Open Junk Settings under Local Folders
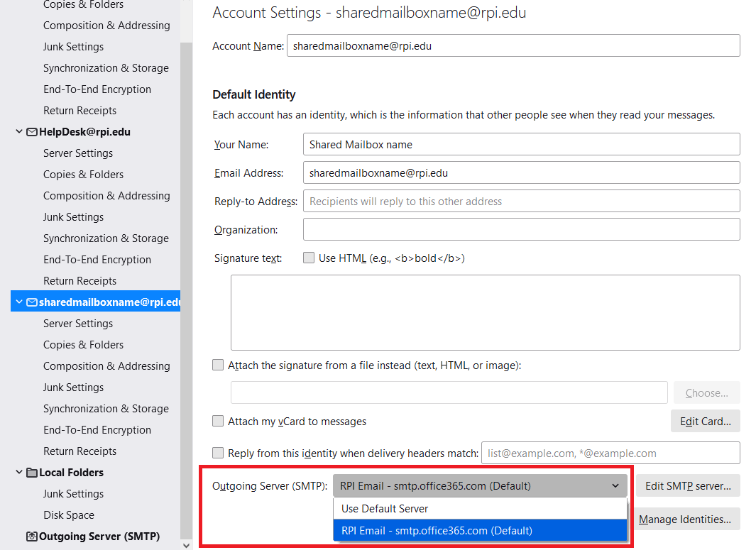Screen dimensions: 756x550 73,494
